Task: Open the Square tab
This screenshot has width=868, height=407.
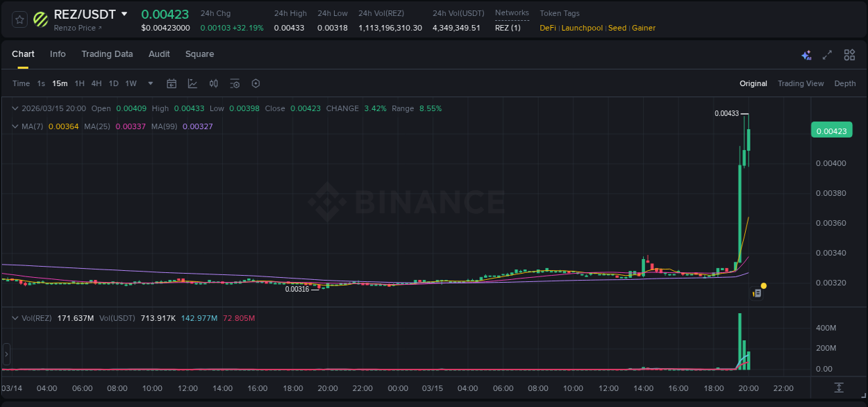Action: [199, 54]
